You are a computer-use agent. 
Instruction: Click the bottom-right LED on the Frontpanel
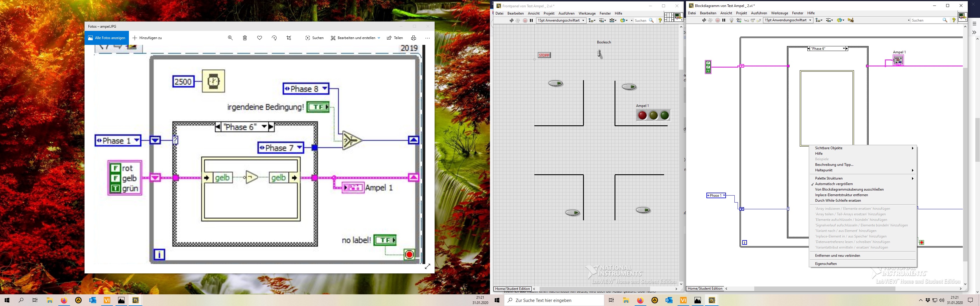click(643, 210)
